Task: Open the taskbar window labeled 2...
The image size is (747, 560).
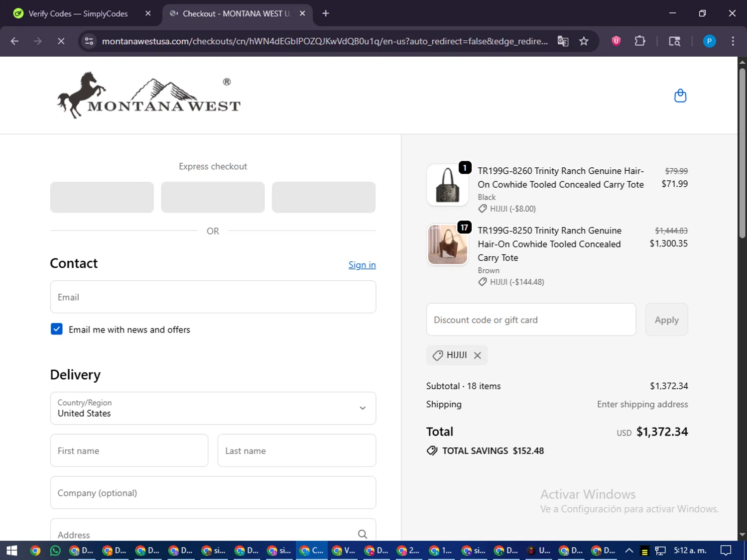Action: [408, 551]
